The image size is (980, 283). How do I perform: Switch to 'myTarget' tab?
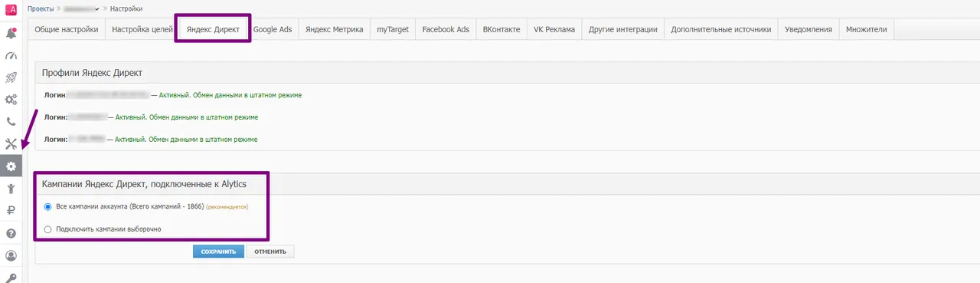pyautogui.click(x=393, y=29)
